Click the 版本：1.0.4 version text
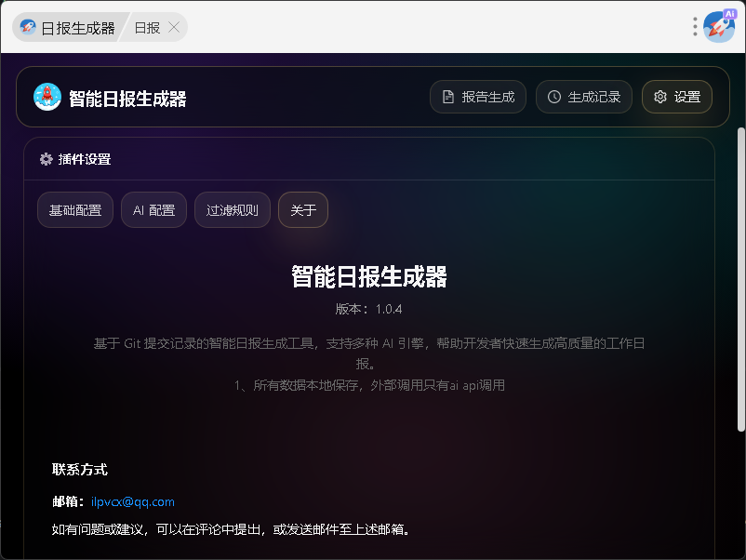 [x=368, y=309]
